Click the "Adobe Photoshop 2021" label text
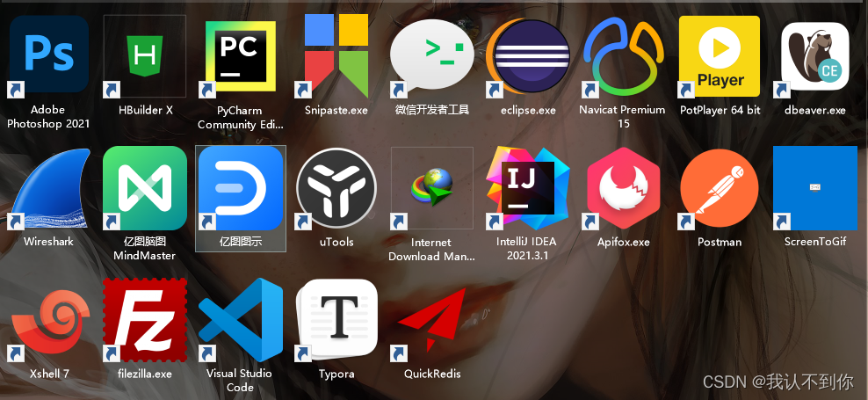Viewport: 868px width, 400px height. coord(48,117)
